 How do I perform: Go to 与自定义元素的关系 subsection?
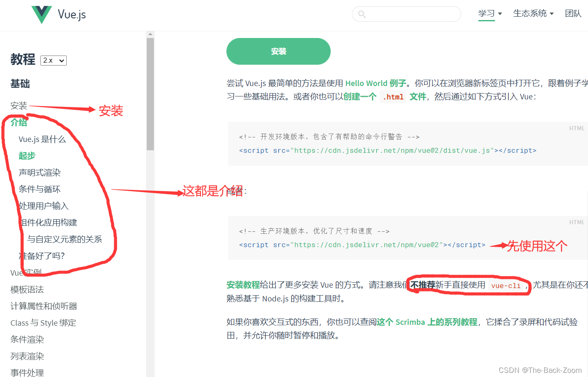click(x=65, y=239)
